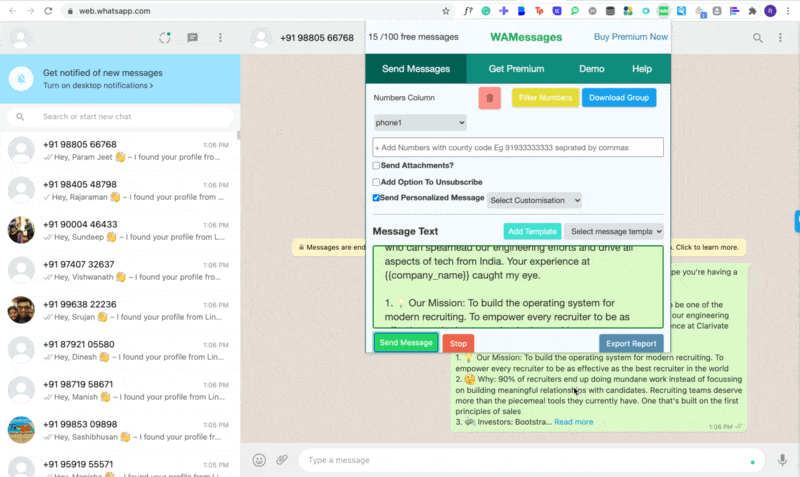This screenshot has width=800, height=477.
Task: Click the Add Template button
Action: (x=532, y=232)
